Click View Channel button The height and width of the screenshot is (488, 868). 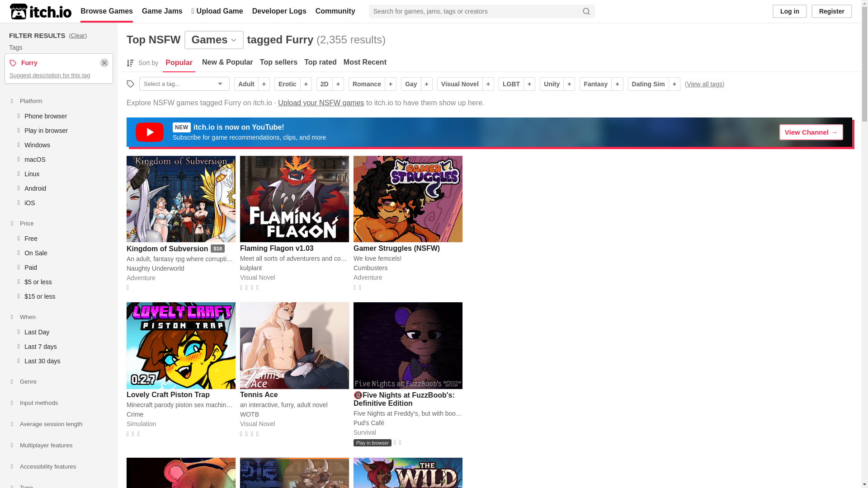[811, 132]
